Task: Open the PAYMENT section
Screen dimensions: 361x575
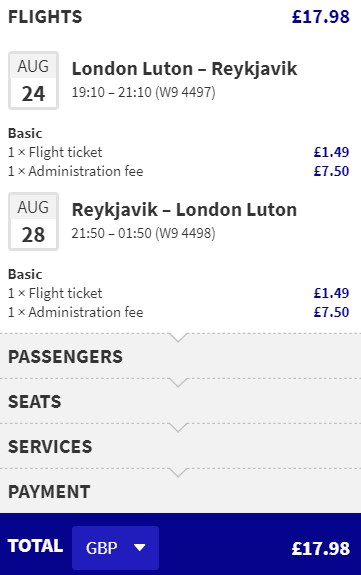Action: (x=180, y=491)
